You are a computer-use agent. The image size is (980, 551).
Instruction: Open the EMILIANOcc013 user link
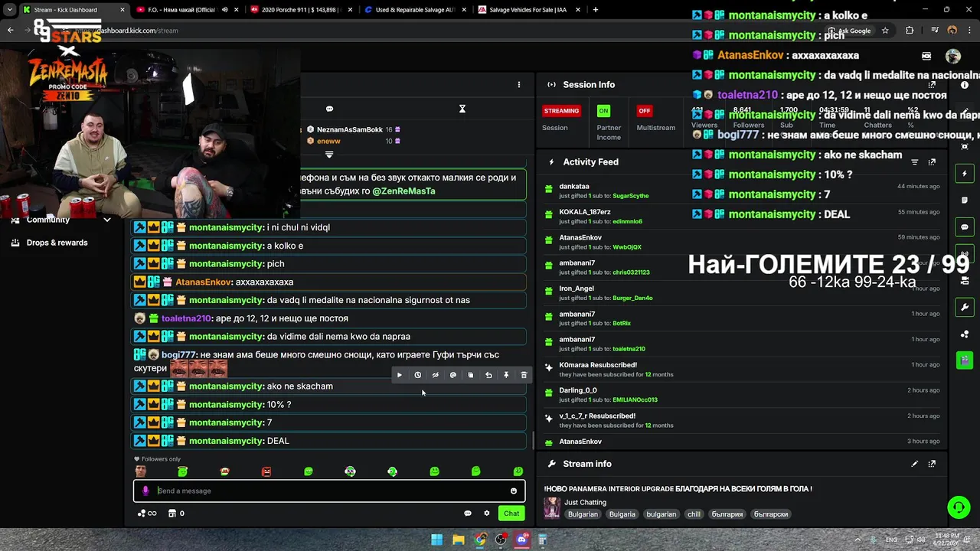point(635,399)
